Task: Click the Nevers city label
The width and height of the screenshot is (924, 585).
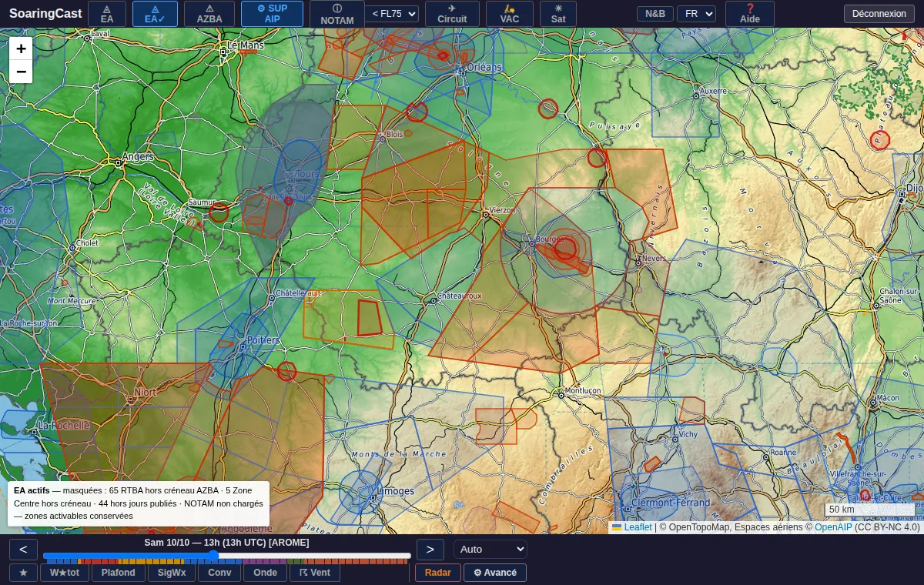Action: pos(654,259)
